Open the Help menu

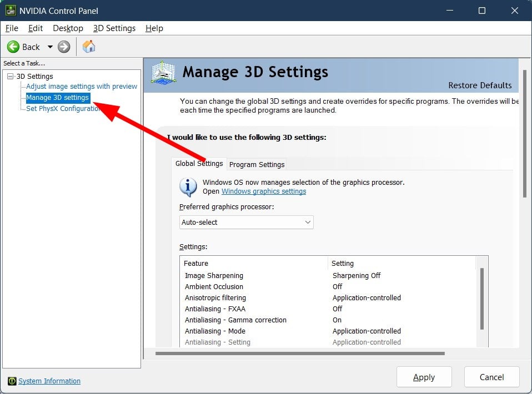(154, 28)
